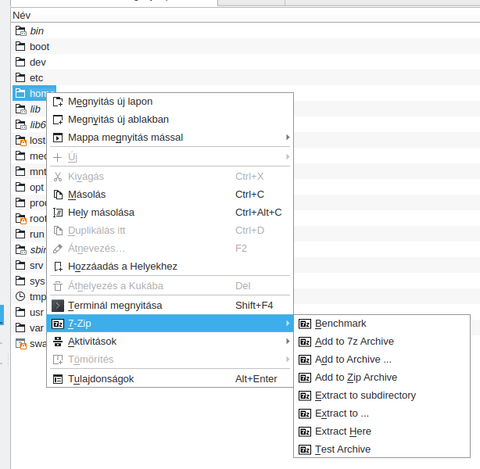Click the var folder icon
This screenshot has width=480, height=469.
tap(20, 328)
